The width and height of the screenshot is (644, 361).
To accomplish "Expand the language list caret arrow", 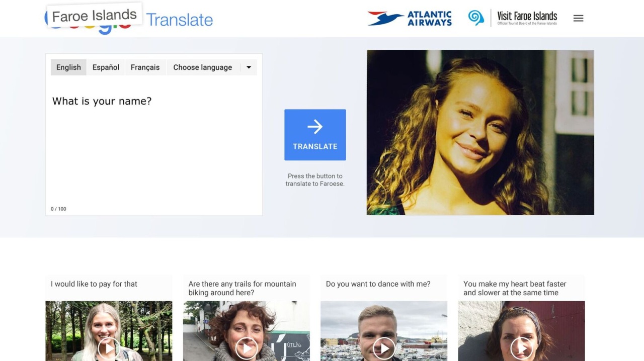I will point(249,67).
